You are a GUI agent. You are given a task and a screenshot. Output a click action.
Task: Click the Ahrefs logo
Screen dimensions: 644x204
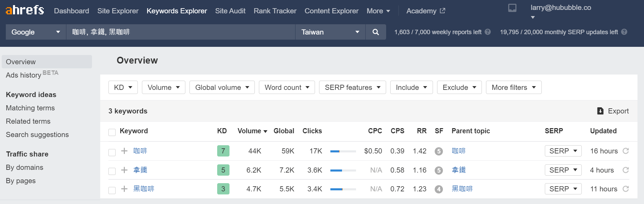(25, 10)
